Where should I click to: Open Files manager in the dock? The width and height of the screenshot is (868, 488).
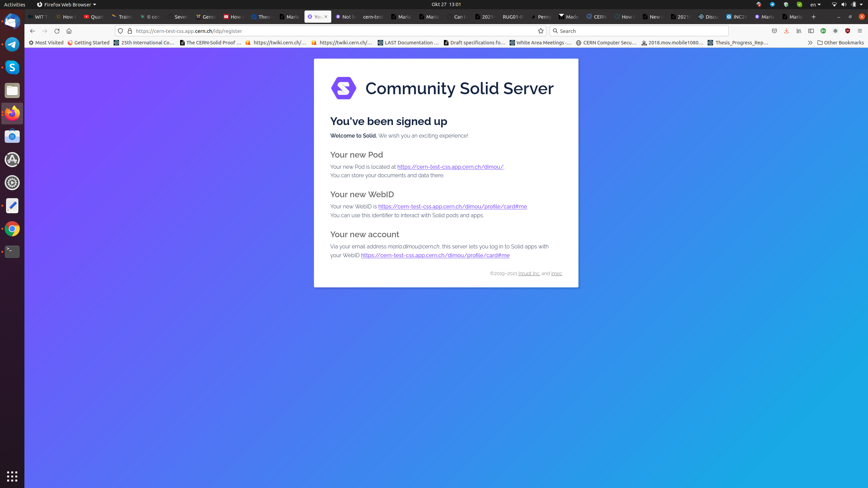point(12,90)
